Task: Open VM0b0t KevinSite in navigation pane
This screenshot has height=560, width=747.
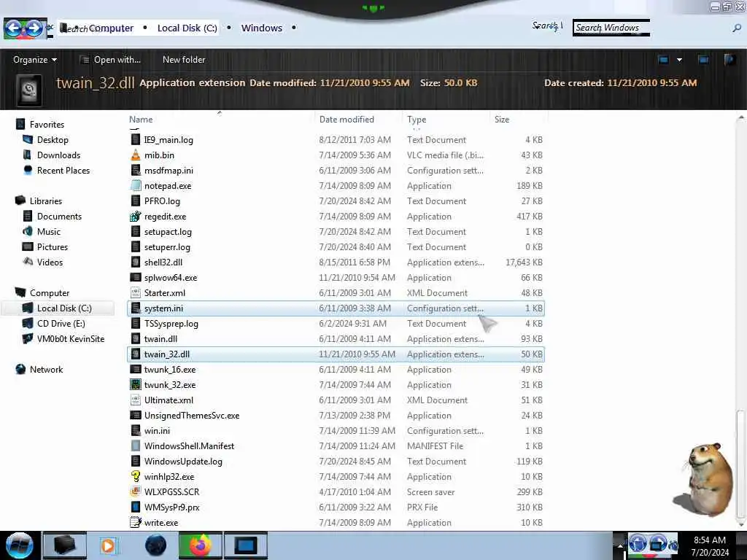Action: [71, 339]
